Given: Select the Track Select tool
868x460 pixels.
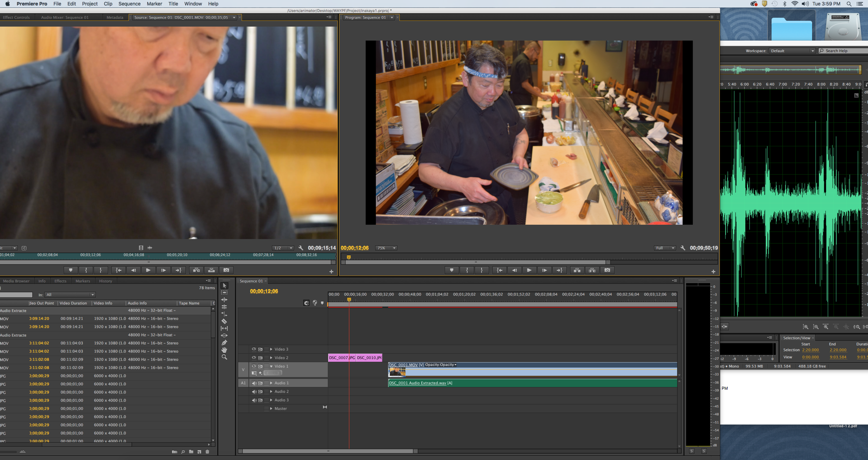Looking at the screenshot, I should coord(224,293).
